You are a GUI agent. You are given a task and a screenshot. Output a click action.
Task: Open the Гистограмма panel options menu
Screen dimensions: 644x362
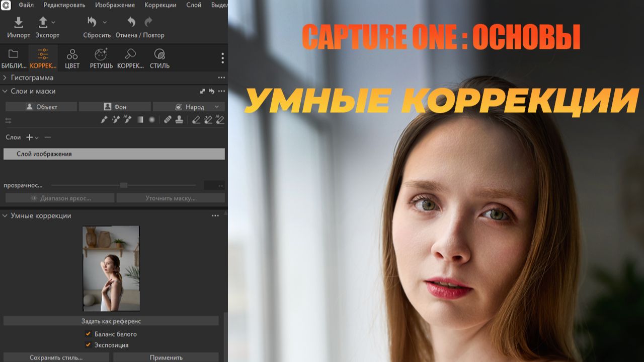coord(221,78)
